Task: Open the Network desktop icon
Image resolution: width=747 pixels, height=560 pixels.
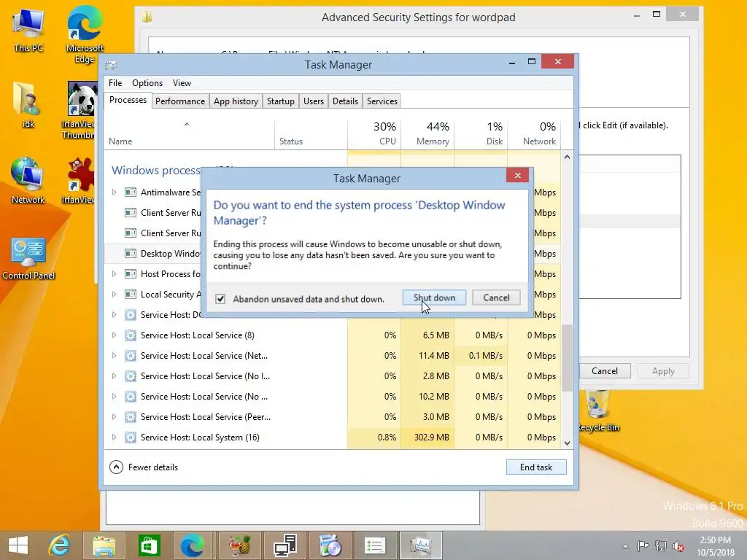Action: click(28, 181)
